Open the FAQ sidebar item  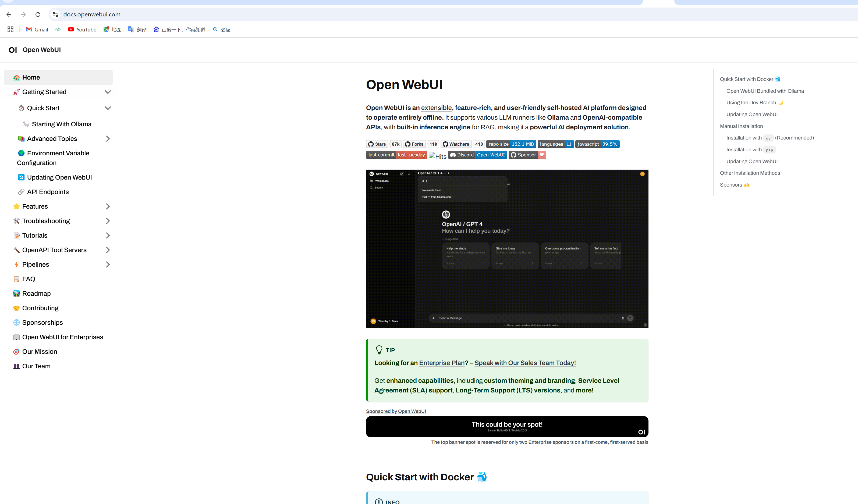(29, 279)
